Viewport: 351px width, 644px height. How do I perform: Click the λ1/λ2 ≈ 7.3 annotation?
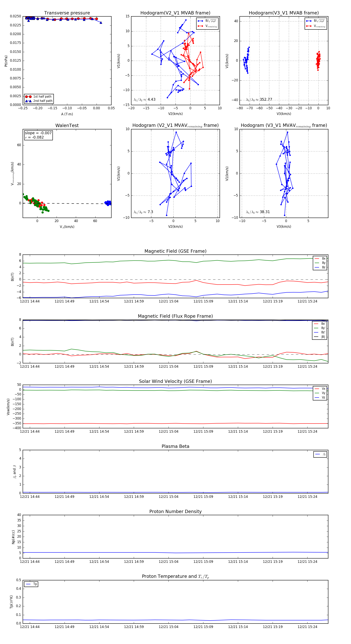[143, 212]
